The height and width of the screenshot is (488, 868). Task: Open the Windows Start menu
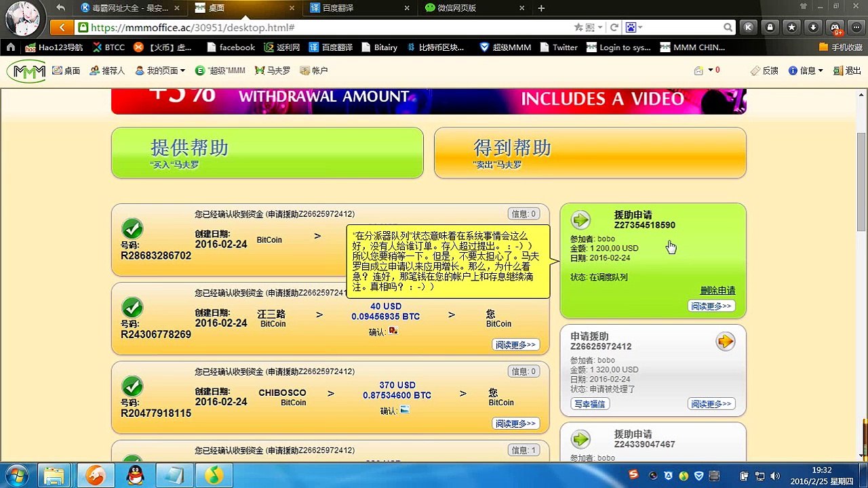click(15, 474)
